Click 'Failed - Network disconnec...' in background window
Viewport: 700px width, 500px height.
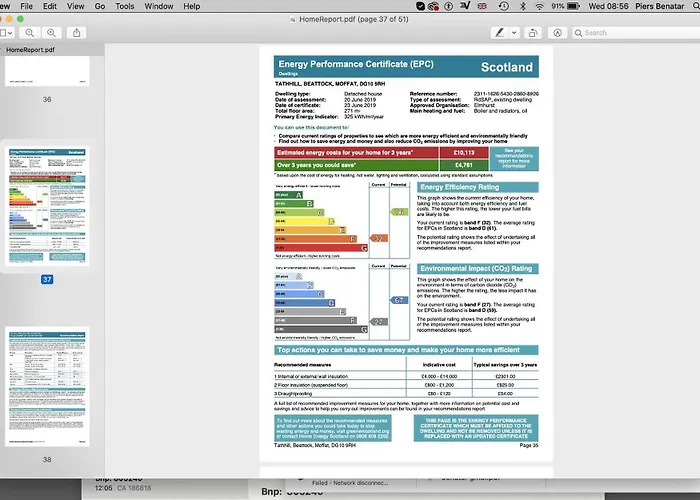350,483
